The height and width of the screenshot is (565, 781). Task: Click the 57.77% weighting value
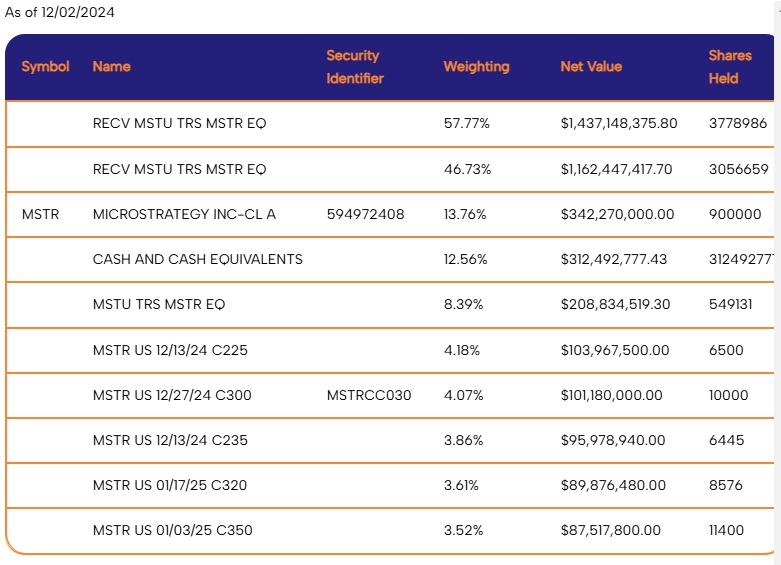tap(467, 124)
